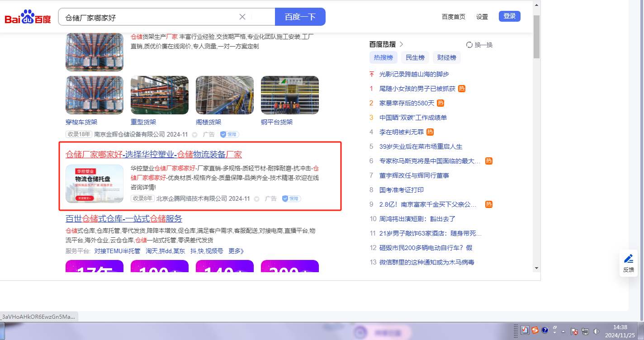The width and height of the screenshot is (644, 340).
Task: Clear the search box with the X icon
Action: pos(242,17)
